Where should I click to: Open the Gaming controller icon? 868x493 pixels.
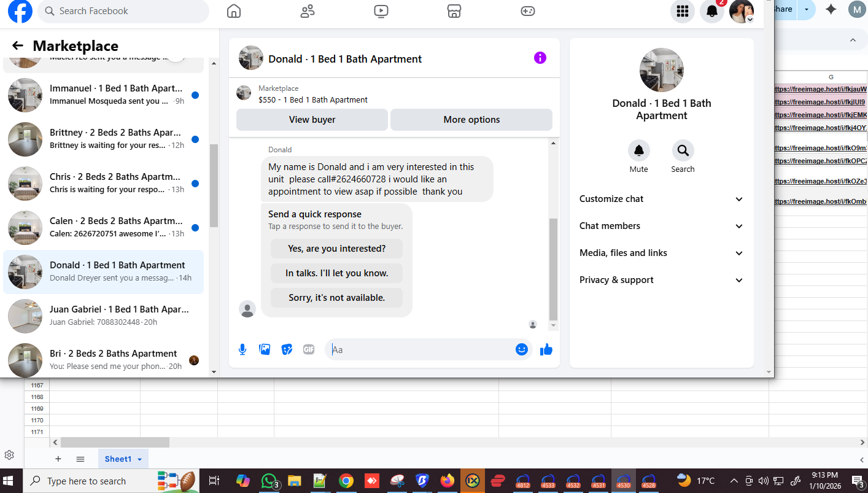pyautogui.click(x=528, y=11)
